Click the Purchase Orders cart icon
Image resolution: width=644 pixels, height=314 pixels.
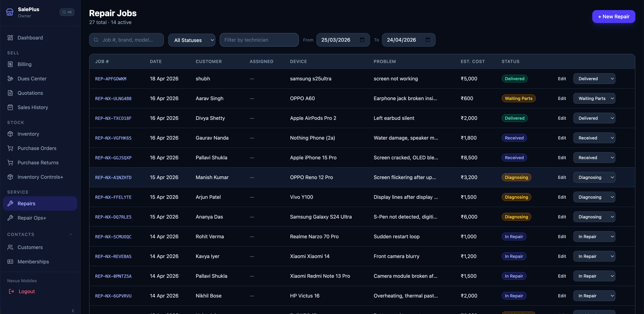point(10,148)
